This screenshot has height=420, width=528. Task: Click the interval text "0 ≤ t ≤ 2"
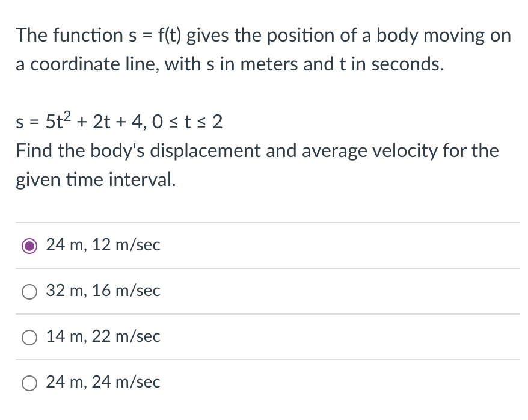point(187,122)
